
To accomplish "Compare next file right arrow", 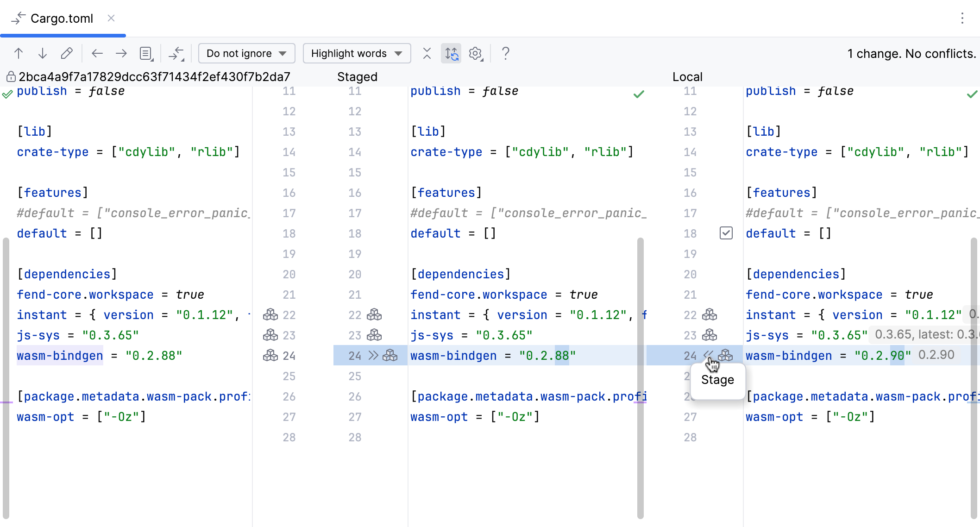I will [121, 54].
